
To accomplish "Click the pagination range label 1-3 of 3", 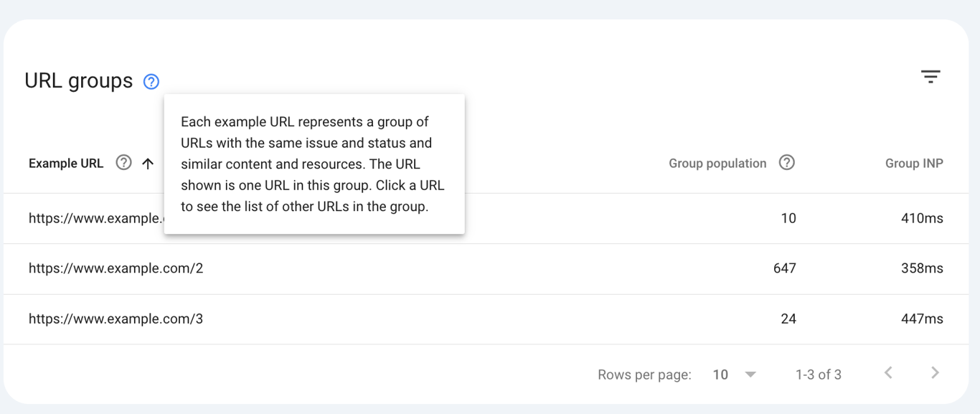I will [x=818, y=374].
